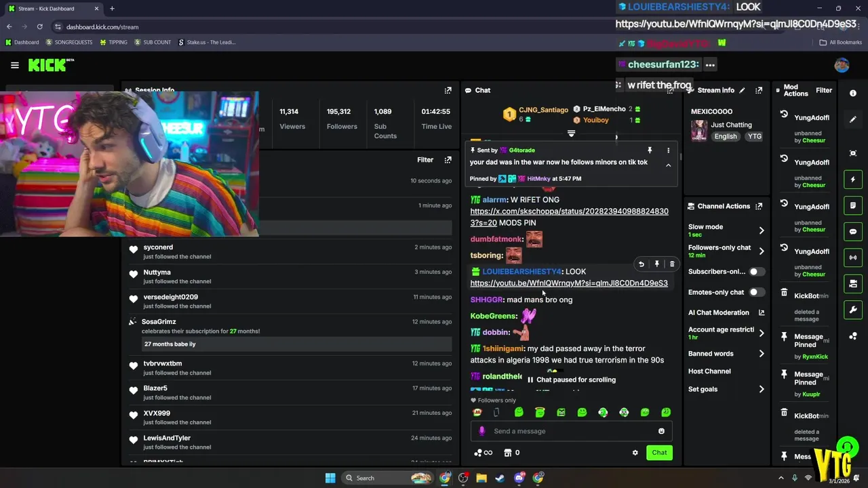This screenshot has height=488, width=868.
Task: Open info icon in right sidebar
Action: coord(853,94)
